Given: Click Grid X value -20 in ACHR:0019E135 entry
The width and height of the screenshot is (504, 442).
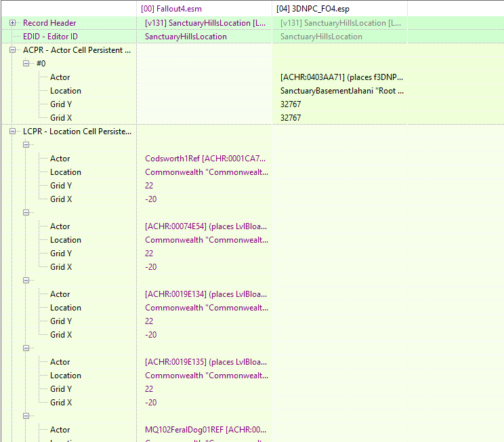Looking at the screenshot, I should click(x=151, y=403).
